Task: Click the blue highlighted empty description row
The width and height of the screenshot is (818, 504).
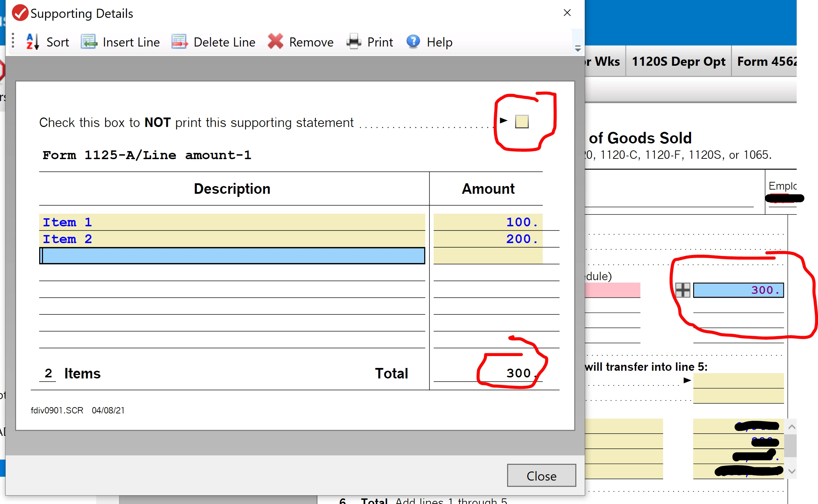Action: [232, 256]
